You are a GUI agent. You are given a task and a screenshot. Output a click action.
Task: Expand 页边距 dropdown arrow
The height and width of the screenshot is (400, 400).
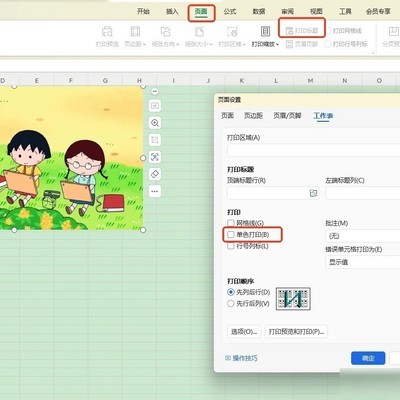(144, 45)
